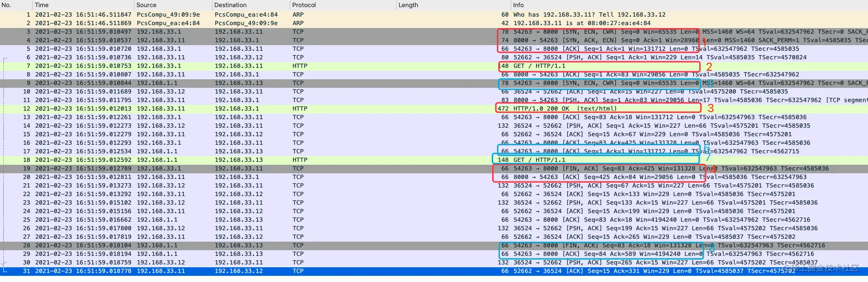Select packet 28 FIN, ACK from 192.168.1.1
The image size is (868, 282).
point(434,245)
